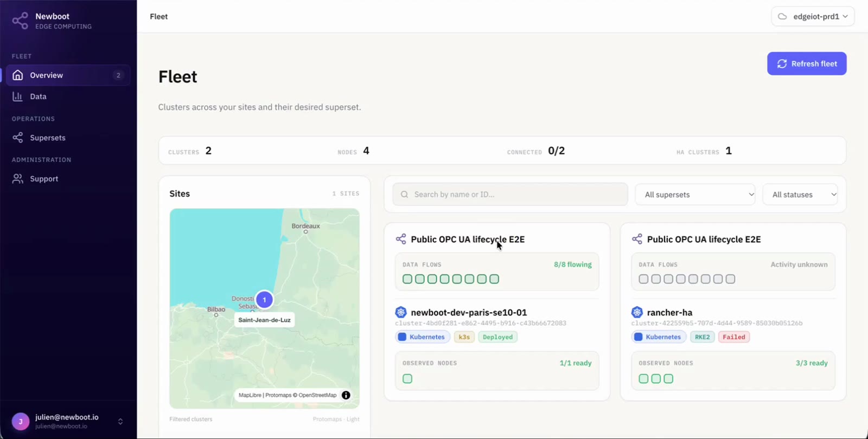Click superset icon on the Activity unknown card
This screenshot has height=439, width=868.
pyautogui.click(x=637, y=239)
